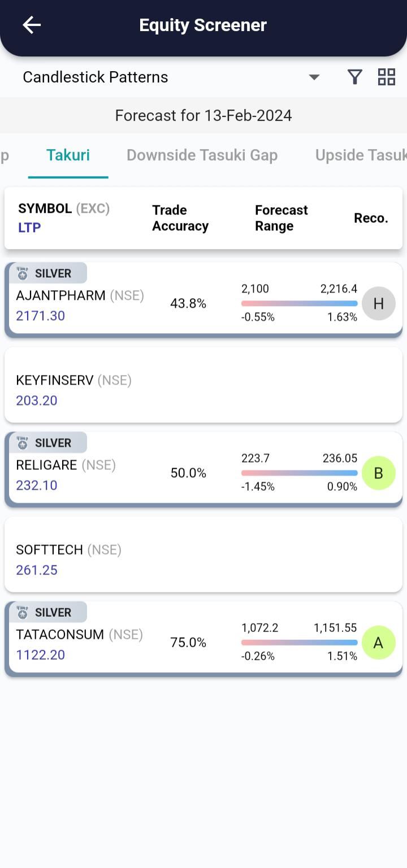Open the KEYFINSERV stock row
Screen dimensions: 407x868
(203, 390)
